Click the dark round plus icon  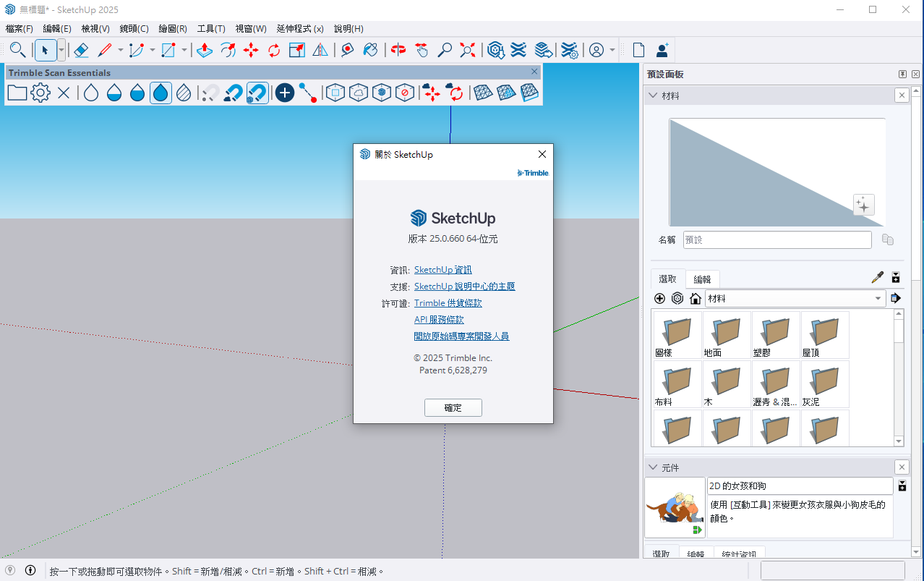pos(285,93)
